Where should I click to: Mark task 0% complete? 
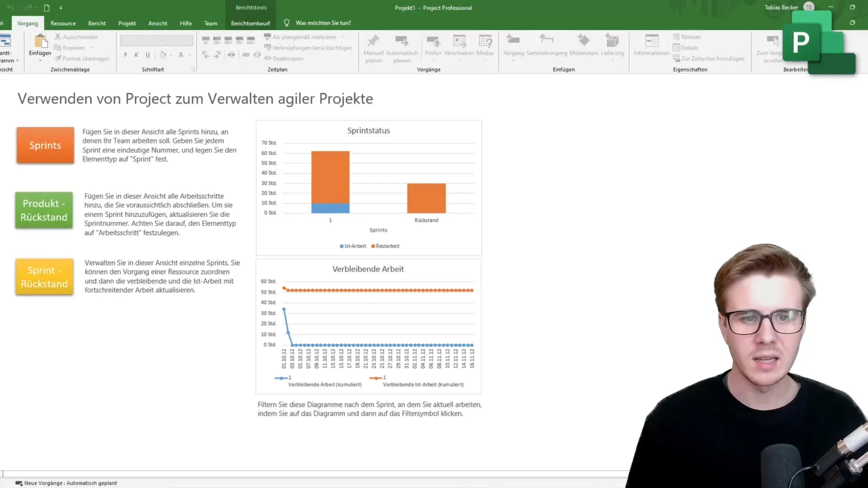[206, 40]
